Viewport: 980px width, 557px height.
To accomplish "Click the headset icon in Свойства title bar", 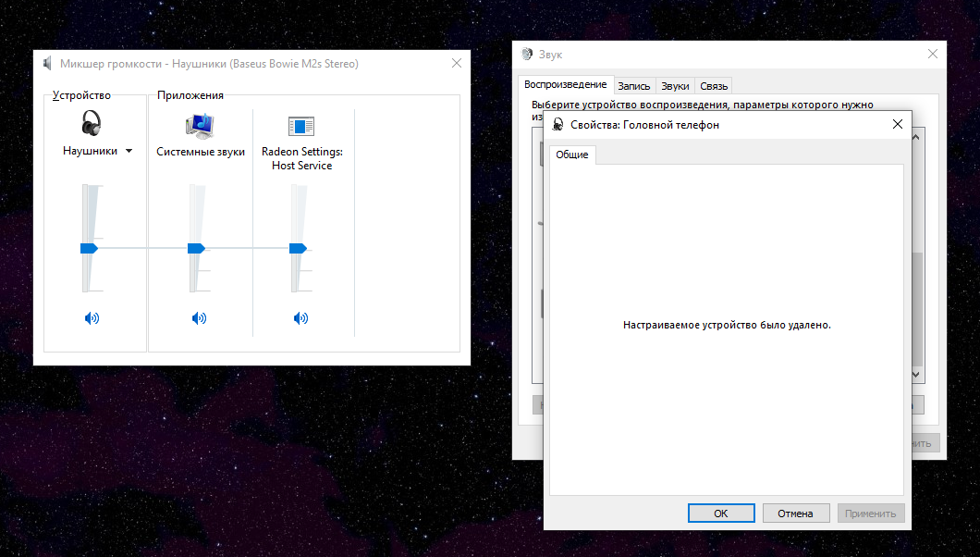I will pos(558,125).
